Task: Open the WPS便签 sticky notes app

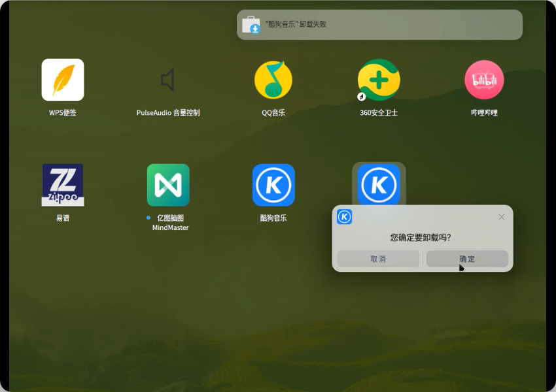Action: click(62, 79)
